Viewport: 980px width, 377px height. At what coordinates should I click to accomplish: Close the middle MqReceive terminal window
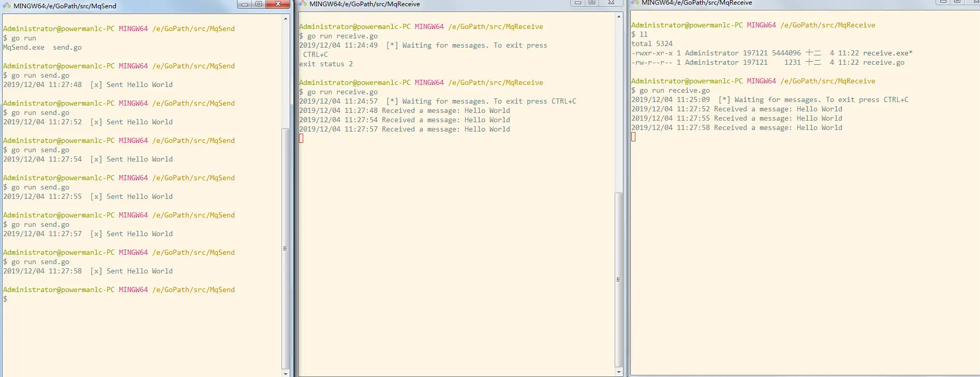coord(612,3)
